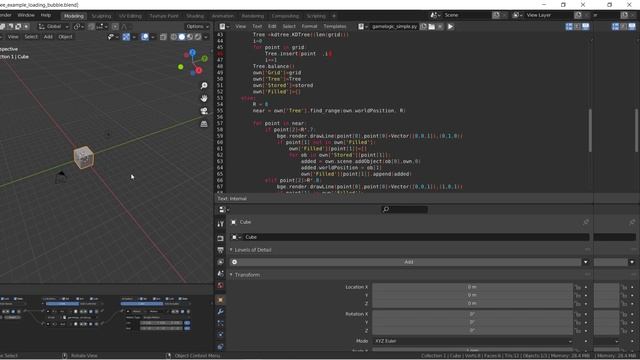Click the Rotation Z value field
The image size is (640, 360).
(x=472, y=331)
